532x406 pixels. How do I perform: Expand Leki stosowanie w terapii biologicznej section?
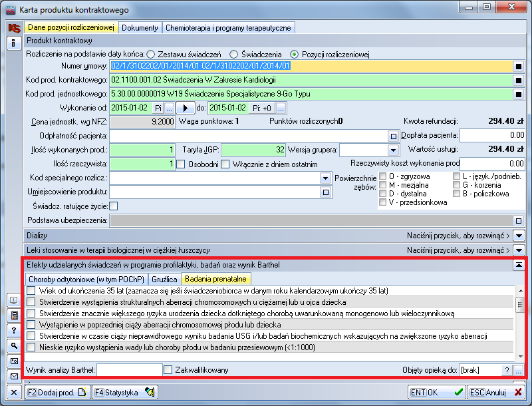pos(519,250)
